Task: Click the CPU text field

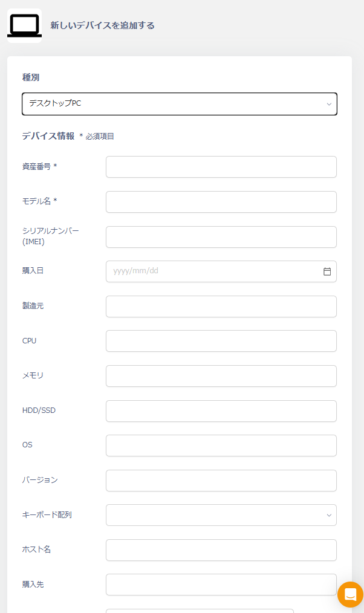Action: pyautogui.click(x=221, y=341)
